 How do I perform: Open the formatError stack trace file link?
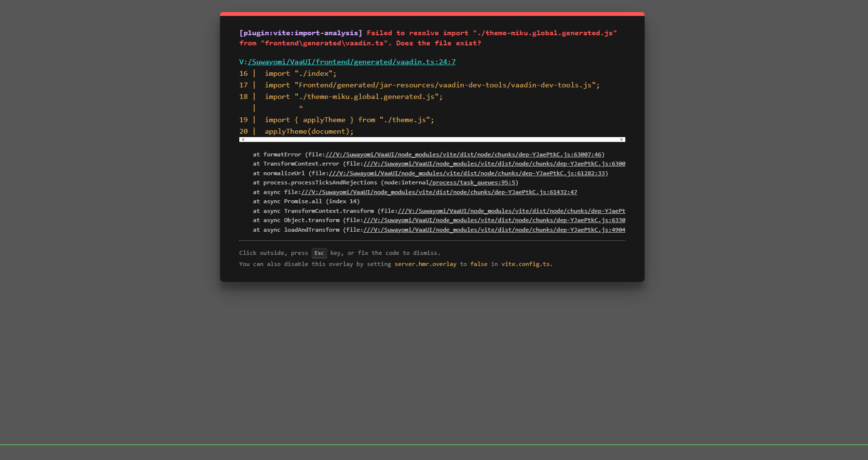pyautogui.click(x=463, y=154)
